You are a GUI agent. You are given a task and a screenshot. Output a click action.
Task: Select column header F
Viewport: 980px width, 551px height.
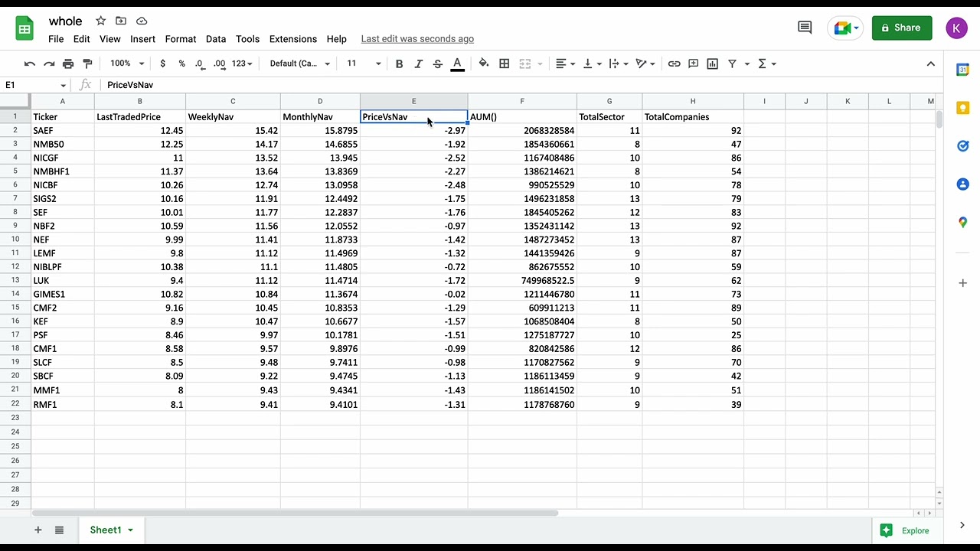coord(522,101)
